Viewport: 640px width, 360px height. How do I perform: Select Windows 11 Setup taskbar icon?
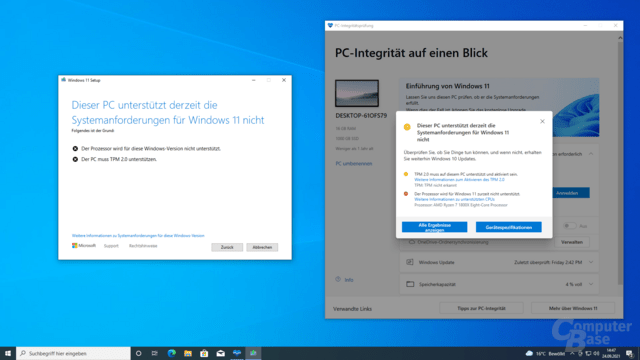253,353
